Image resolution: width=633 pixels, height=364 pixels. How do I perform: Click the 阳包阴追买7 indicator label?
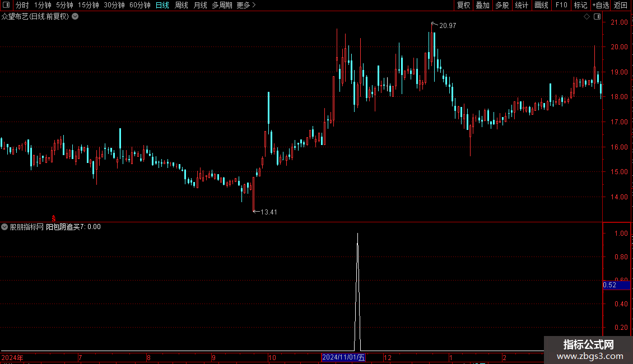point(65,227)
